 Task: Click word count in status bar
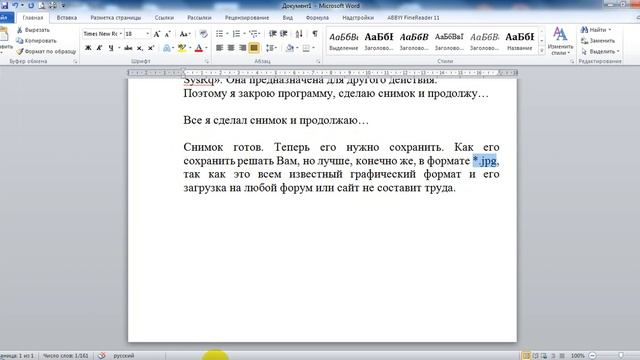pos(65,356)
